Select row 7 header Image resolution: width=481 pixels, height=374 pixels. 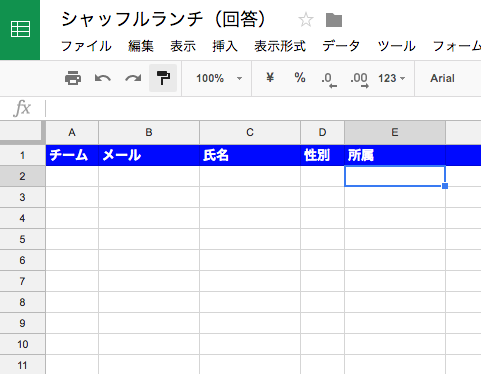point(22,281)
